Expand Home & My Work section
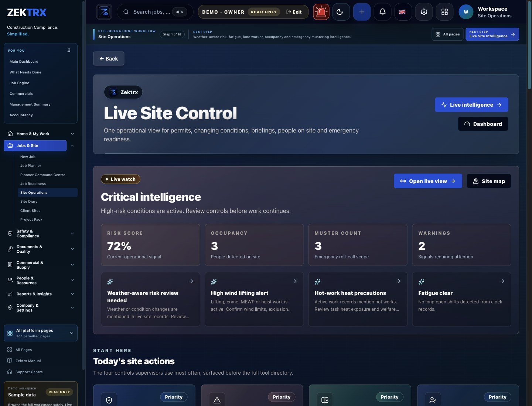532x406 pixels. [x=72, y=134]
